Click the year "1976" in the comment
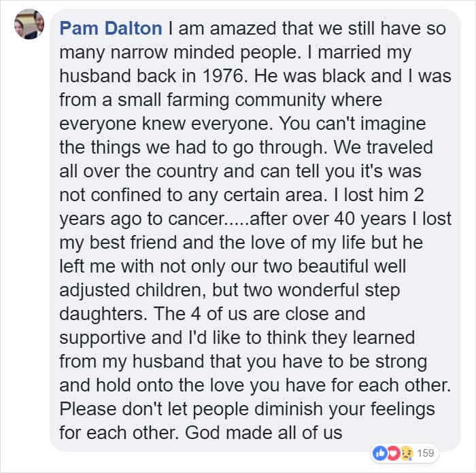 pyautogui.click(x=209, y=76)
